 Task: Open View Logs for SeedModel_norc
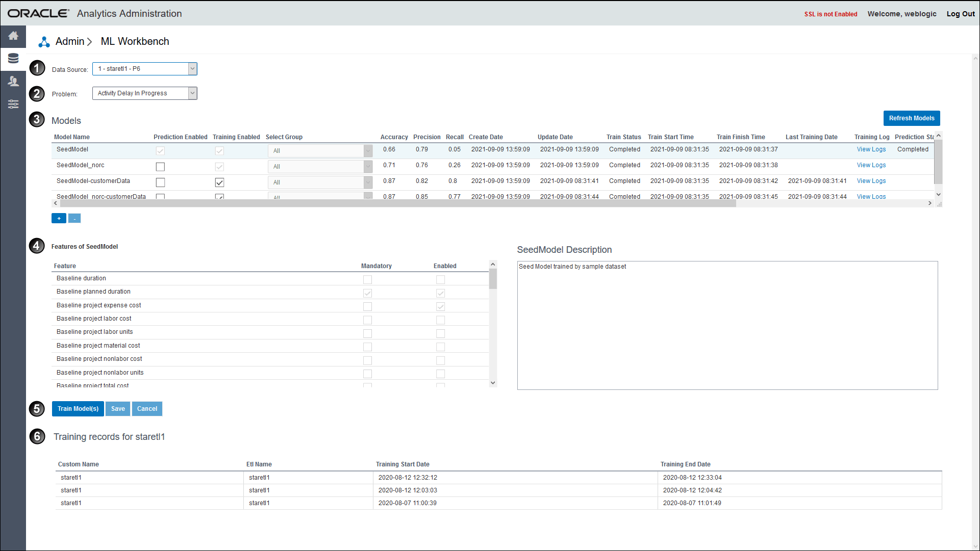[871, 165]
